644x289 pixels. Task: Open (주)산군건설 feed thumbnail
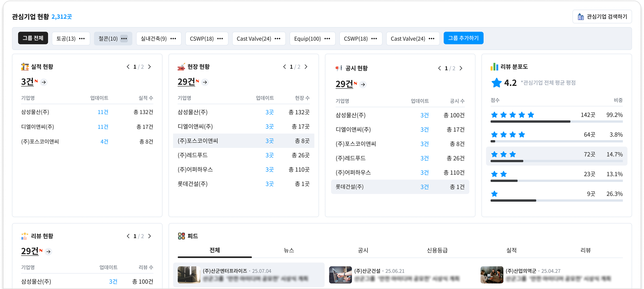click(x=340, y=275)
